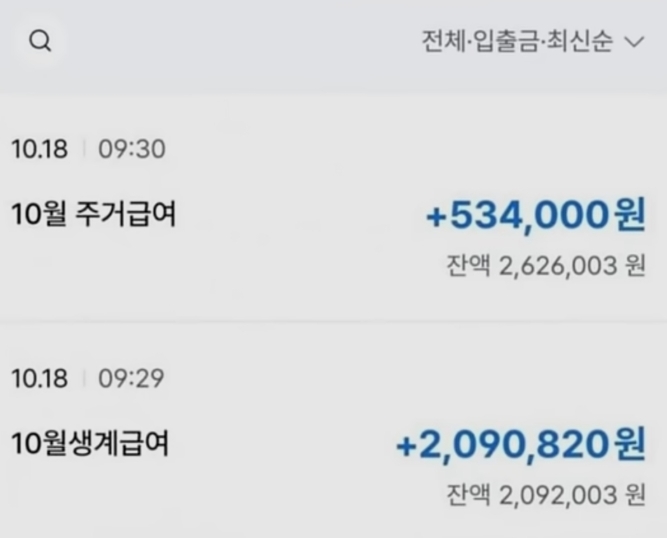
Task: Click the vertical separator before 09:30
Action: [x=84, y=149]
